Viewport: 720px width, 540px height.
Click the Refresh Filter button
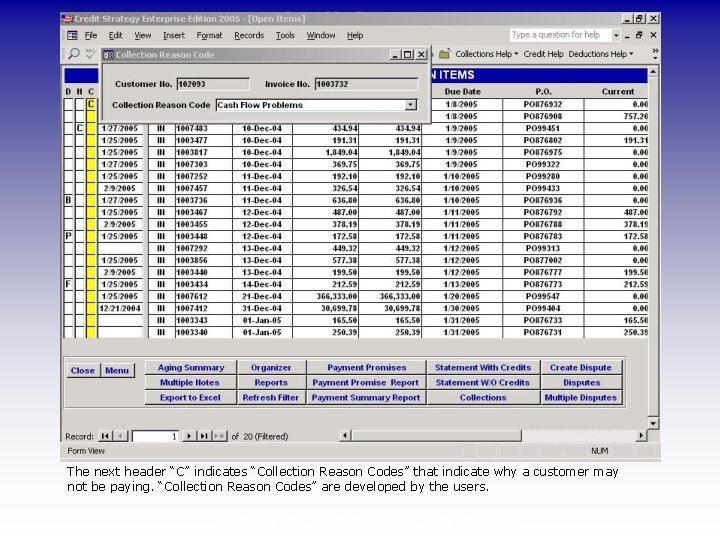click(270, 398)
